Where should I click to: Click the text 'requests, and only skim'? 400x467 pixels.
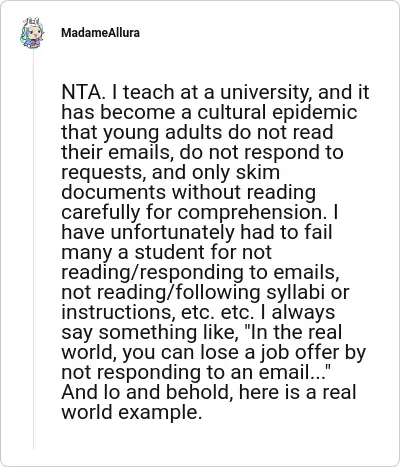pyautogui.click(x=170, y=173)
